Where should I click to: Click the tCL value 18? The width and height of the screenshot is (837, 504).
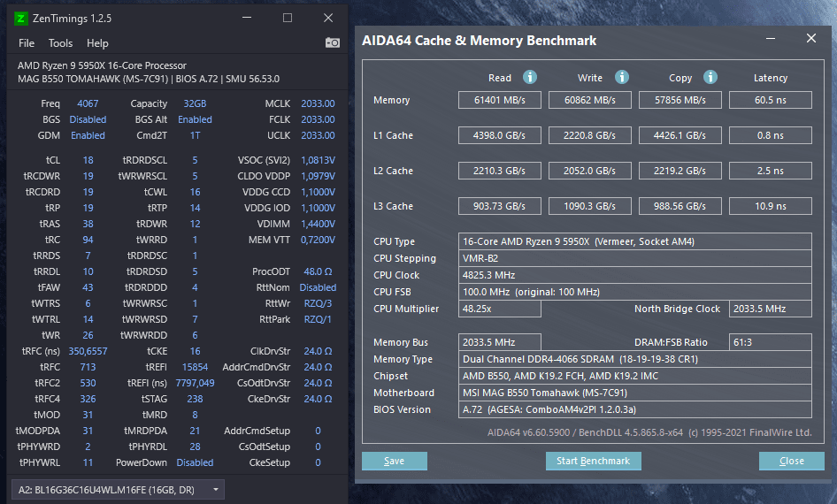click(88, 160)
